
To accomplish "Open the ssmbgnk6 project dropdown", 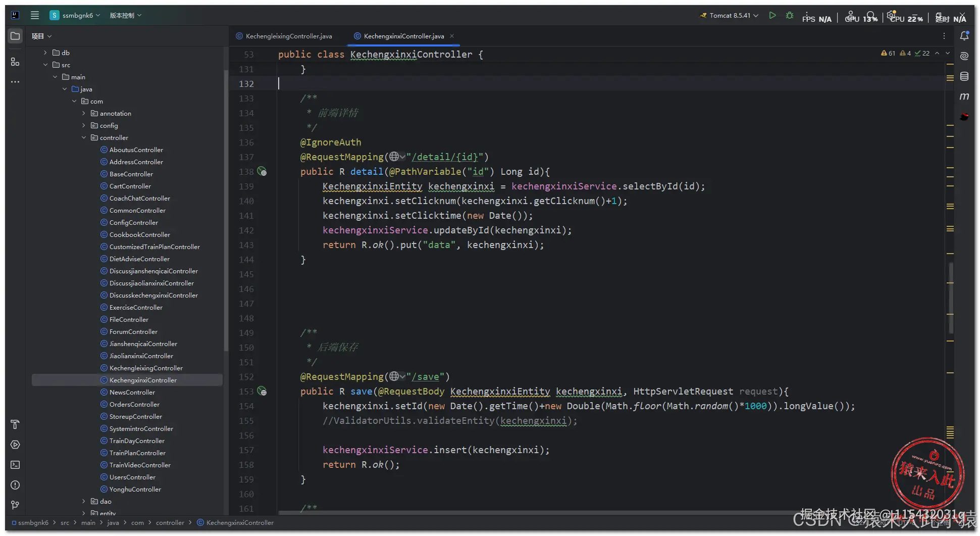I will [75, 15].
